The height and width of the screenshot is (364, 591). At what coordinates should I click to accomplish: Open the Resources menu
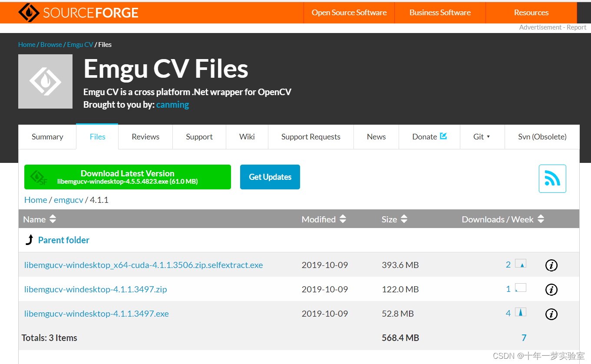tap(531, 13)
